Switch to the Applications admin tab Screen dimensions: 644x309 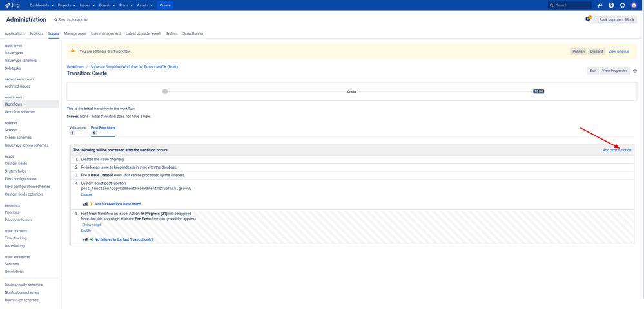tap(15, 33)
